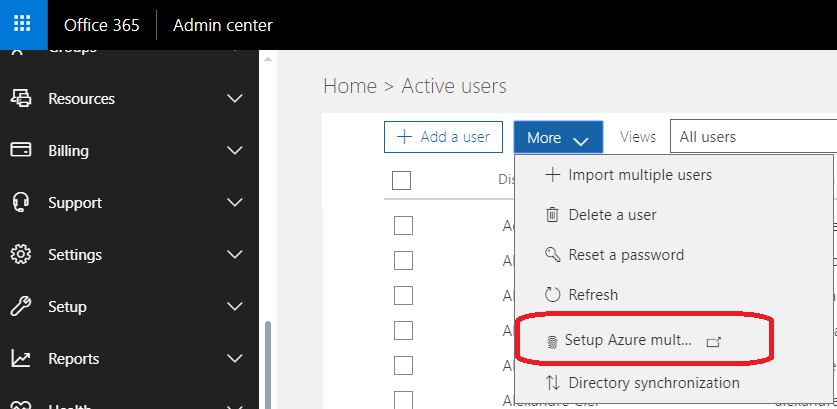
Task: Click the Add a user button
Action: coord(443,137)
